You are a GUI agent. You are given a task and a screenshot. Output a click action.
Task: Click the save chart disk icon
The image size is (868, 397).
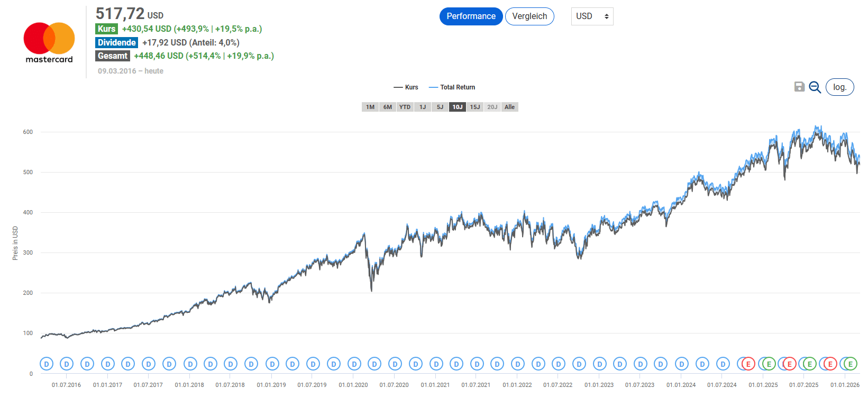tap(799, 87)
